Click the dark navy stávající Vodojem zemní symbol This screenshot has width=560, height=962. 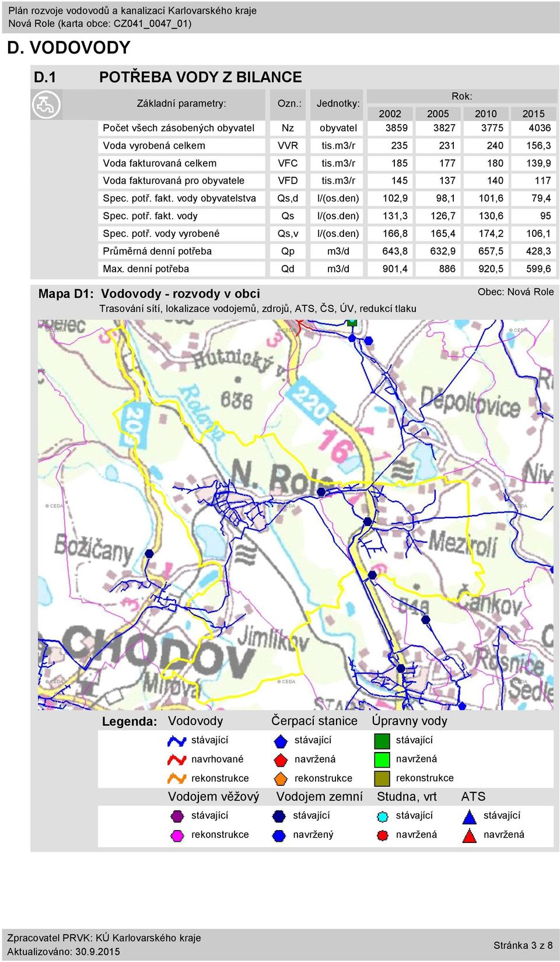(279, 816)
